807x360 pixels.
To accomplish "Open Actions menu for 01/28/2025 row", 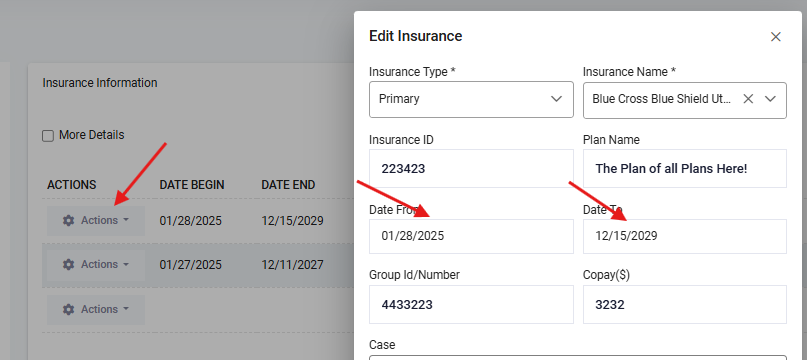I will 96,220.
